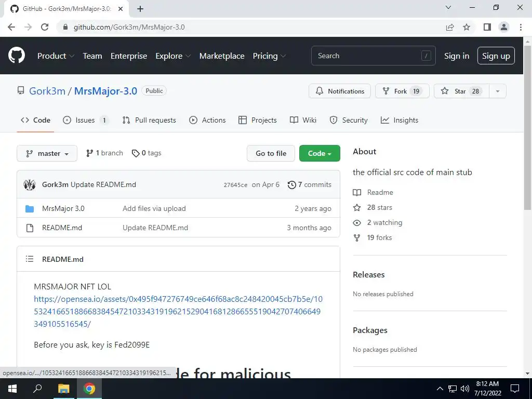
Task: Click the lock icon in address bar
Action: pyautogui.click(x=66, y=27)
